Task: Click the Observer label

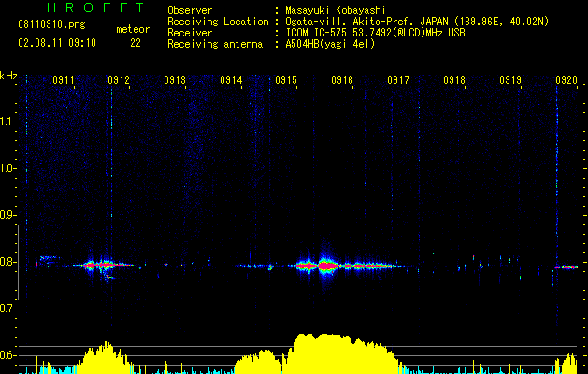Action: tap(190, 10)
